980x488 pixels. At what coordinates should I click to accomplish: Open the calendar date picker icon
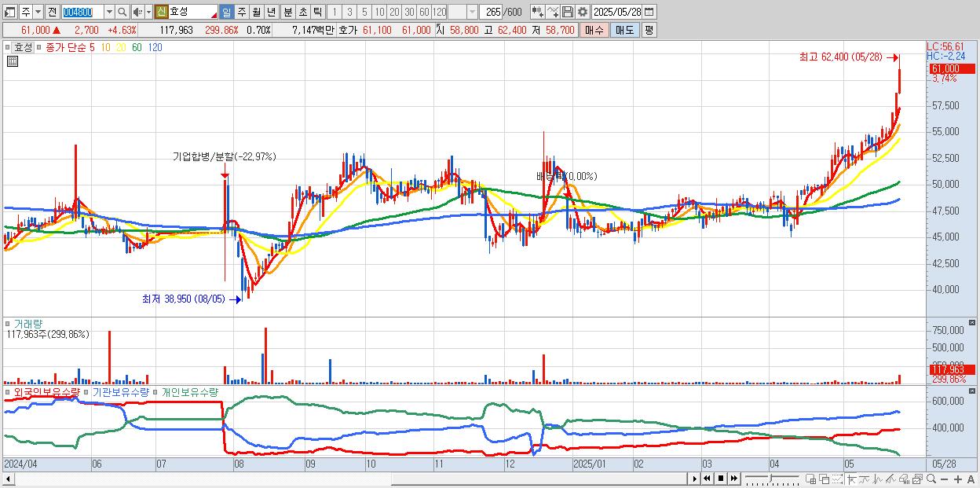(x=649, y=12)
